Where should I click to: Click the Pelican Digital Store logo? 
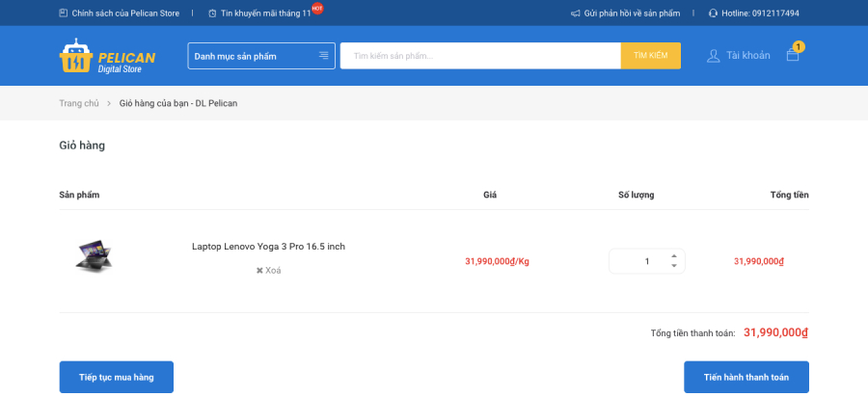(107, 56)
